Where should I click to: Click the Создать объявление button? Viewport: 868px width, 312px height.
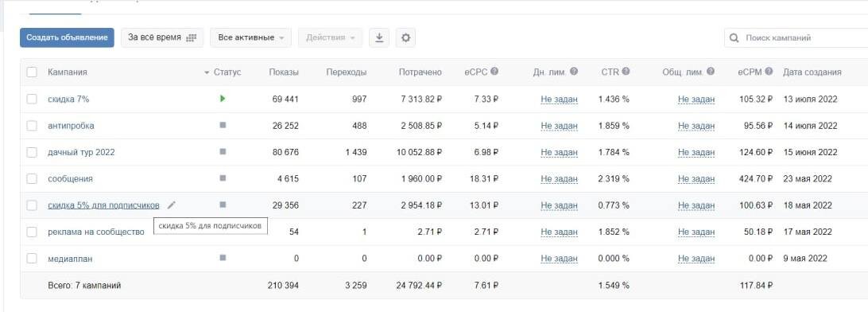(67, 37)
